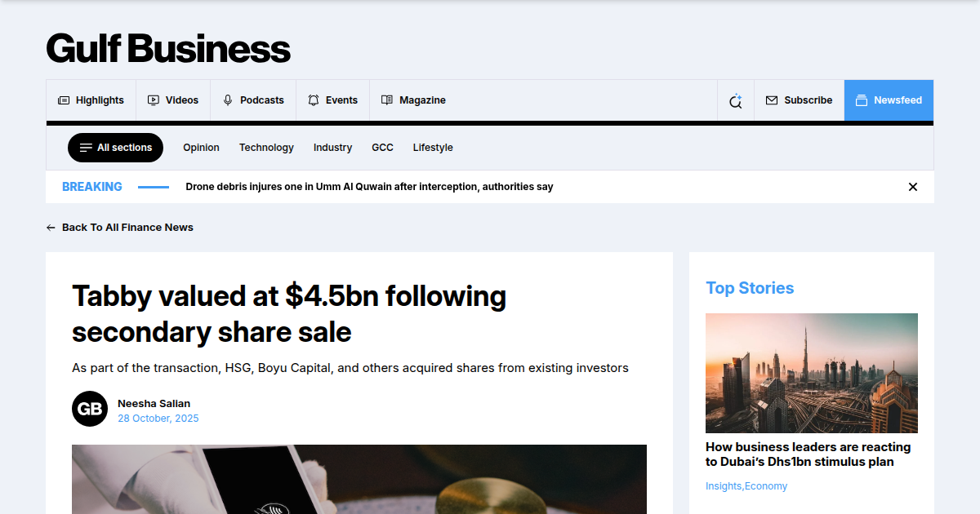Click the envelope icon next to Subscribe
Screen dimensions: 980x514
[x=772, y=100]
